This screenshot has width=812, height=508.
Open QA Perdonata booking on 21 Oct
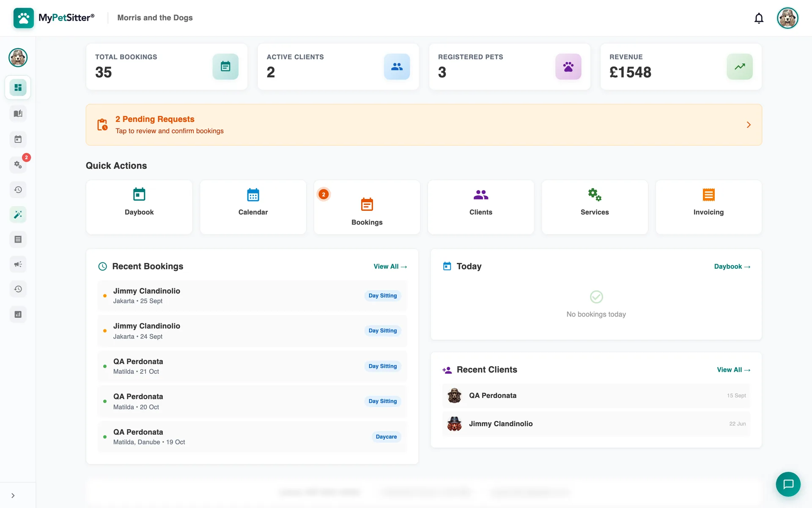pos(252,366)
